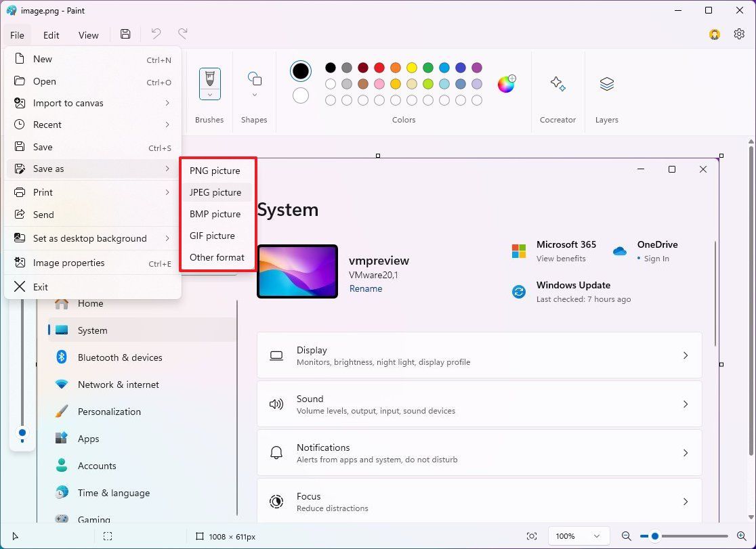756x549 pixels.
Task: Click the fit-to-screen icon in the status bar
Action: coord(532,535)
